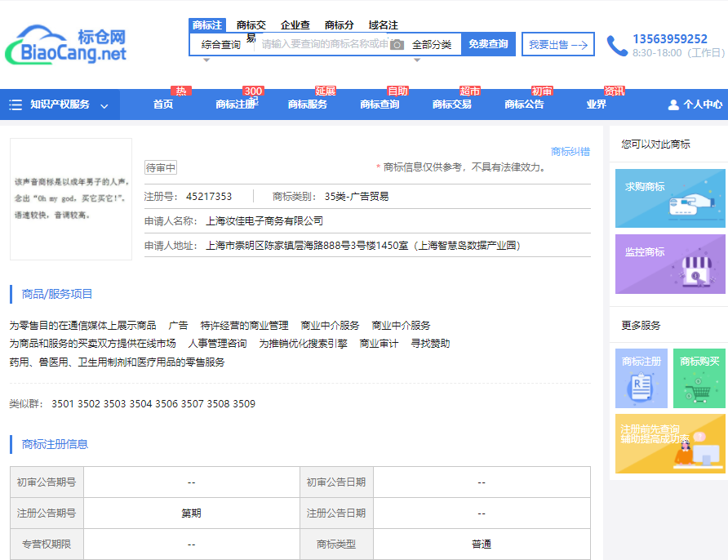
Task: Open the 求购商标 banner card
Action: pyautogui.click(x=670, y=198)
